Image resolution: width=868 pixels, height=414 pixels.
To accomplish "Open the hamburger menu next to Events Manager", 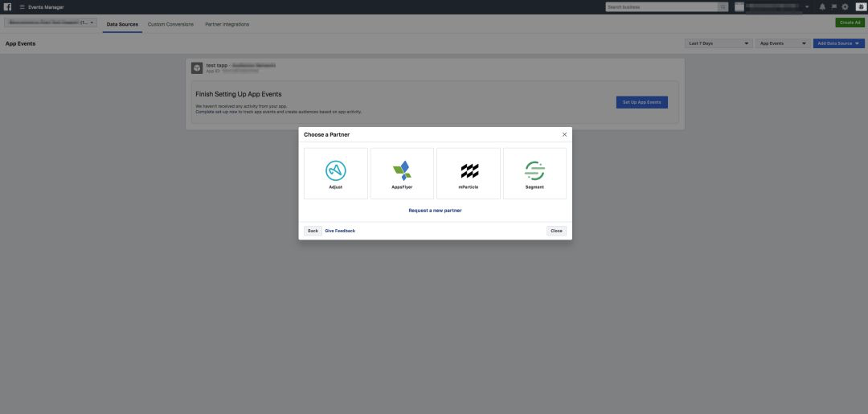I will (23, 7).
